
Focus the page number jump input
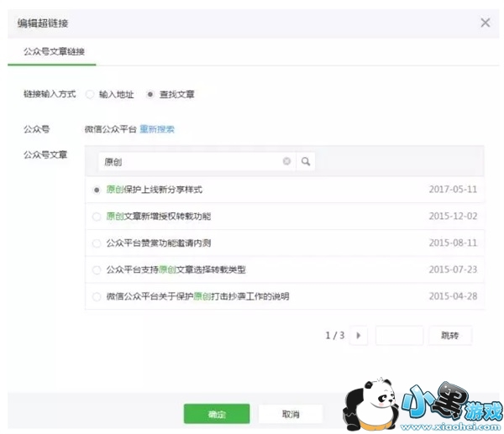[x=399, y=336]
